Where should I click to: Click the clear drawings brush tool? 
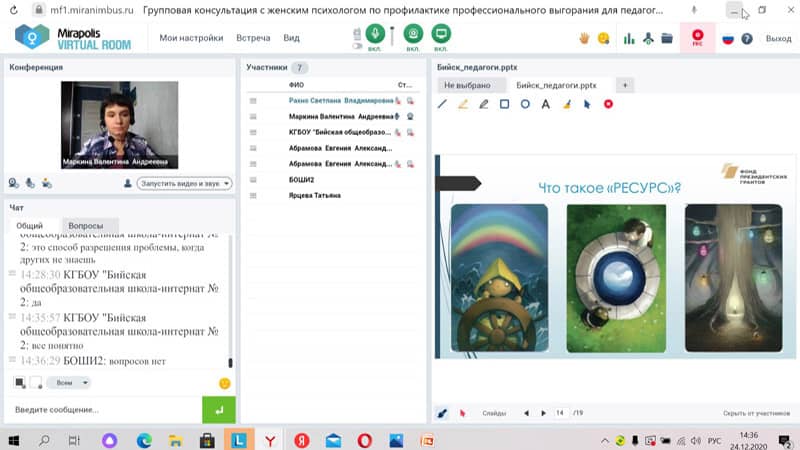coord(567,104)
